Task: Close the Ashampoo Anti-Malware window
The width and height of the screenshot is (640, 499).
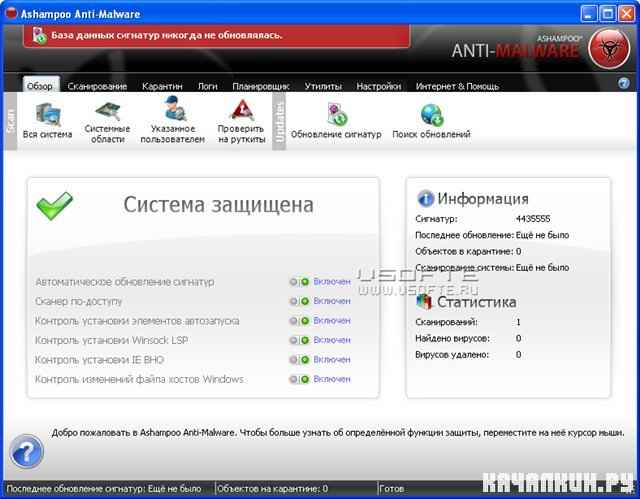Action: (627, 14)
